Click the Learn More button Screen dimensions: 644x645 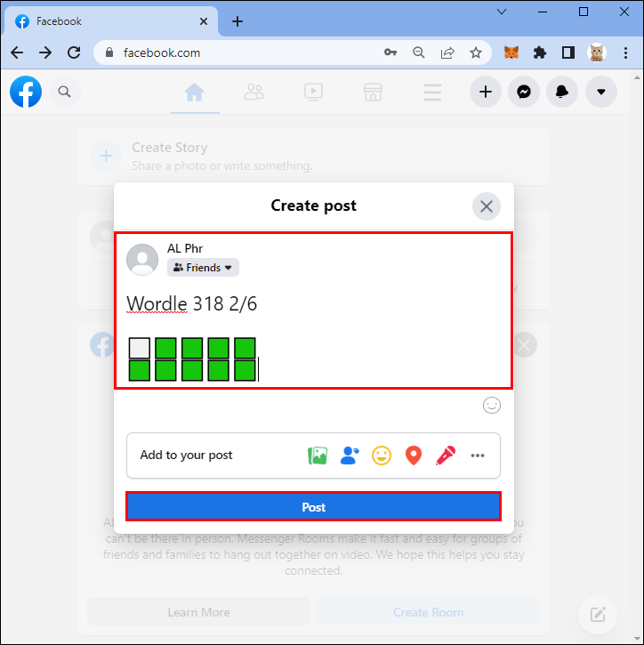click(198, 612)
